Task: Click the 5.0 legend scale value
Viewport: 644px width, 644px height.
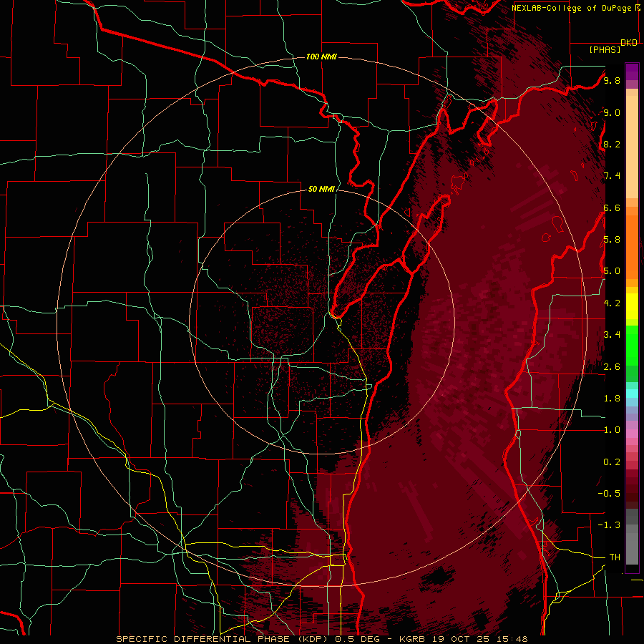Action: coord(612,271)
